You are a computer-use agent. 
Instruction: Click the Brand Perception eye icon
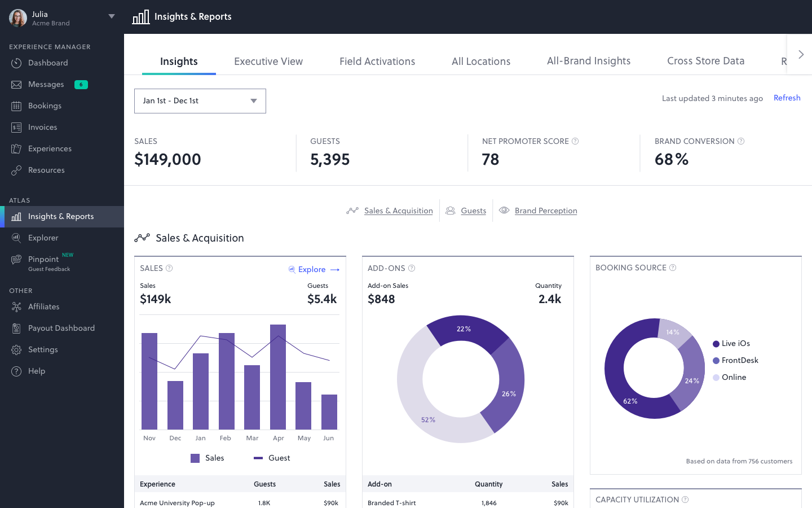click(x=504, y=210)
